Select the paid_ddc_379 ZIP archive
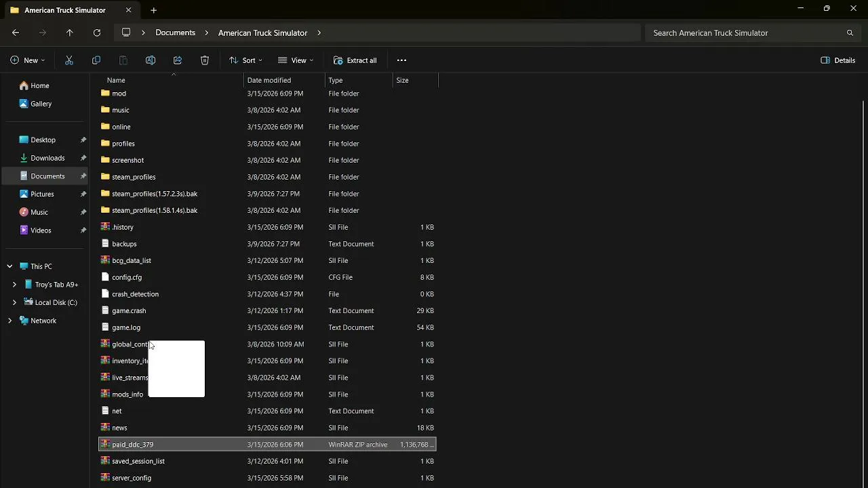Screen dimensions: 868x488 point(267,445)
